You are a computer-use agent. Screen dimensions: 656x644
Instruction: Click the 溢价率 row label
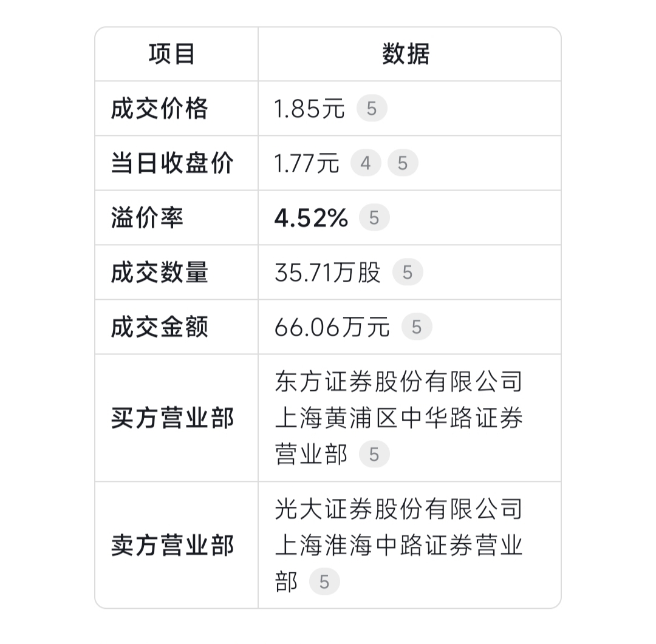coord(147,218)
